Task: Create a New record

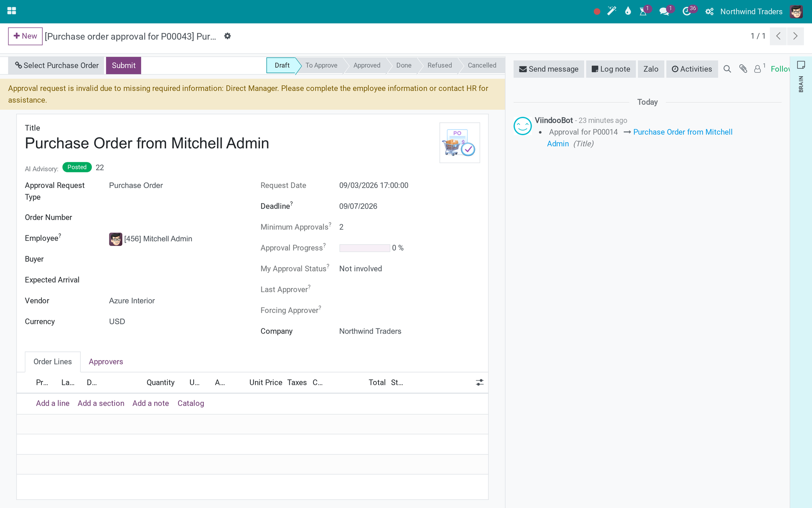Action: coord(25,36)
